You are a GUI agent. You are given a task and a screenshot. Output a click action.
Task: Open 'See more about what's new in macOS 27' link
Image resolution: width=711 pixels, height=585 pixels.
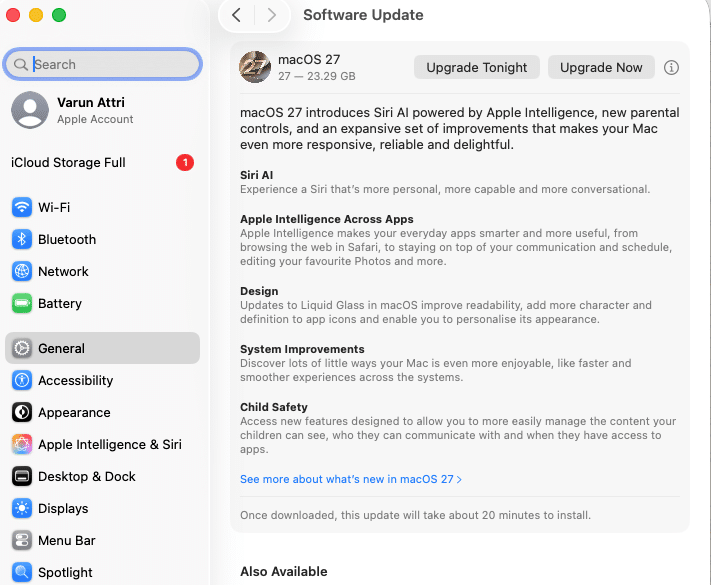351,479
